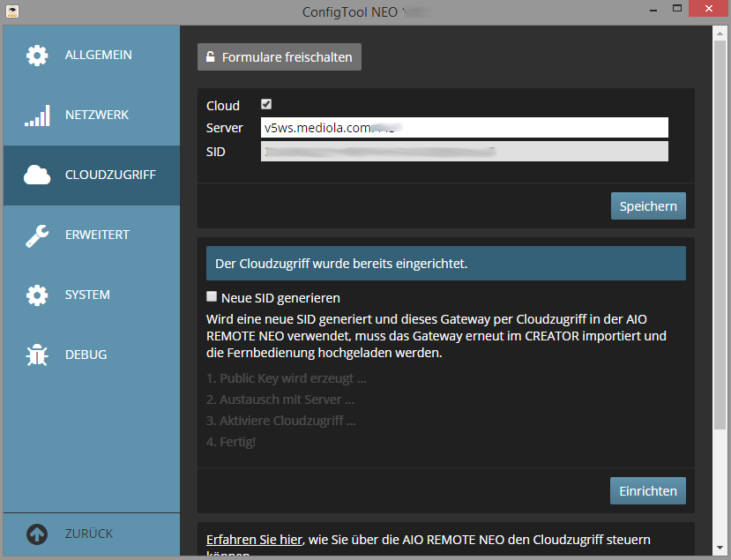The height and width of the screenshot is (560, 731).
Task: Switch to the NETZWERK section
Action: pyautogui.click(x=97, y=116)
